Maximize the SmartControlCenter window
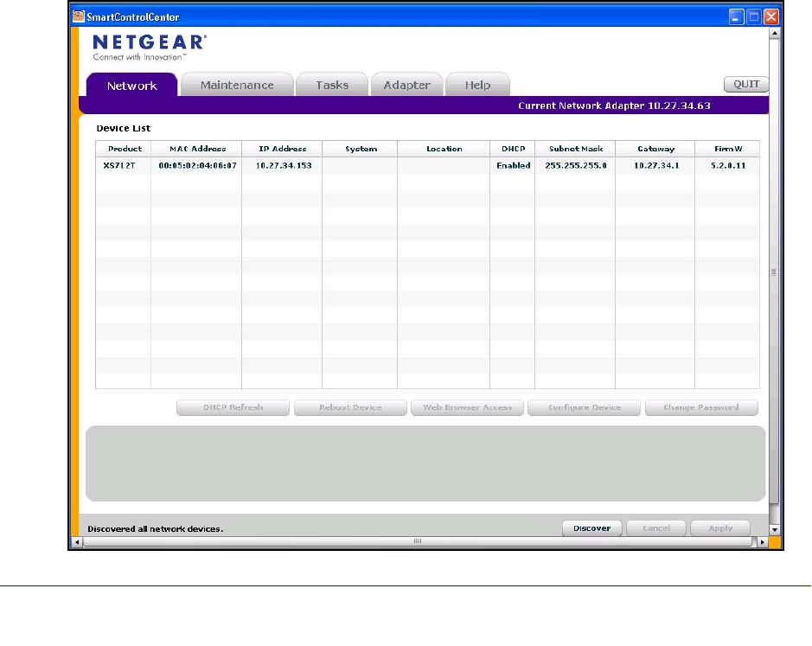 (x=754, y=17)
